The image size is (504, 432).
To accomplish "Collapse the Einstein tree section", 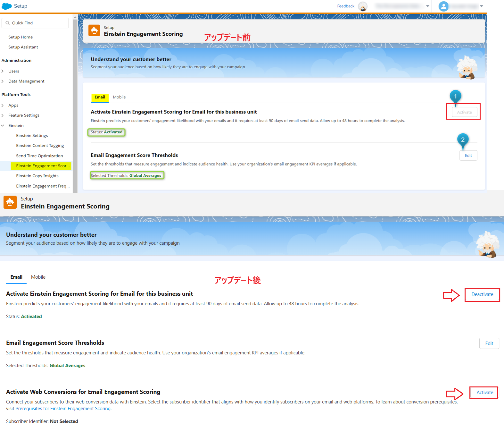I will coord(3,126).
